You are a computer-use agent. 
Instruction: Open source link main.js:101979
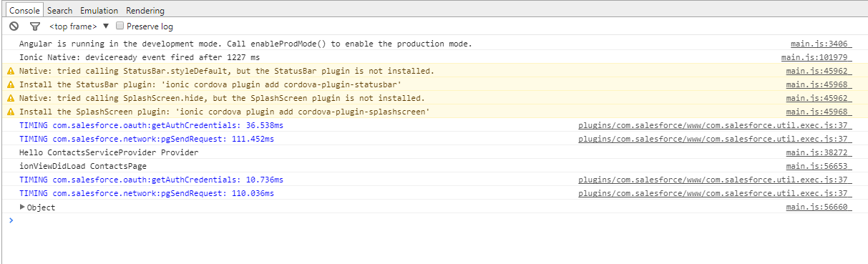pyautogui.click(x=816, y=57)
